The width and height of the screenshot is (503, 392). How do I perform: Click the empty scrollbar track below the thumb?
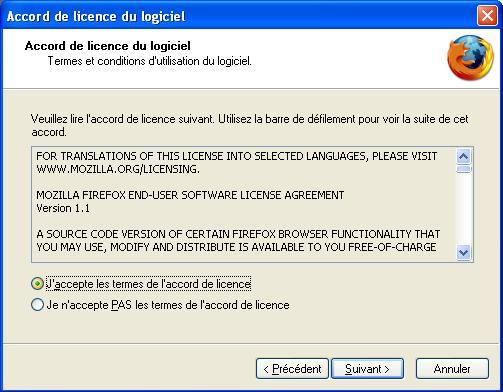tap(464, 209)
